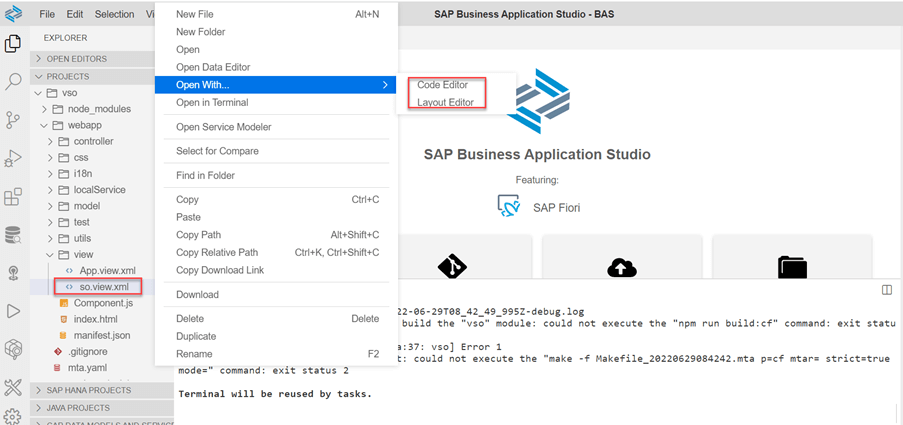Select so.view.xml in the file tree
This screenshot has height=425, width=903.
tap(104, 286)
